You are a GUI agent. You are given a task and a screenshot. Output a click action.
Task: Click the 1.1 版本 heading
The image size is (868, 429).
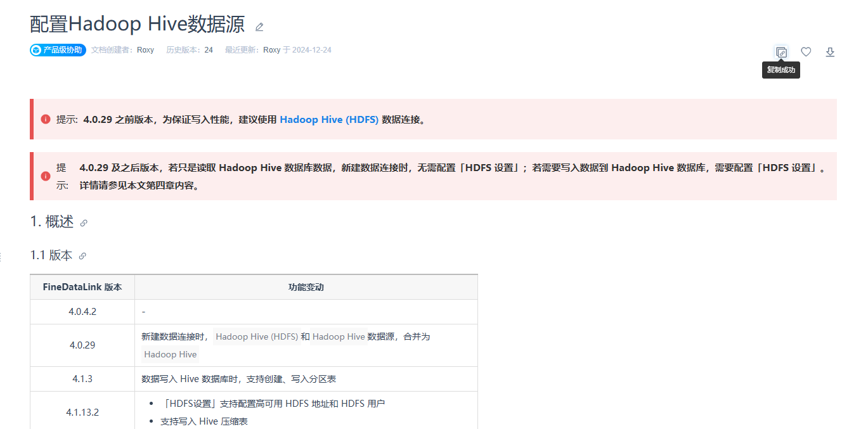point(51,255)
